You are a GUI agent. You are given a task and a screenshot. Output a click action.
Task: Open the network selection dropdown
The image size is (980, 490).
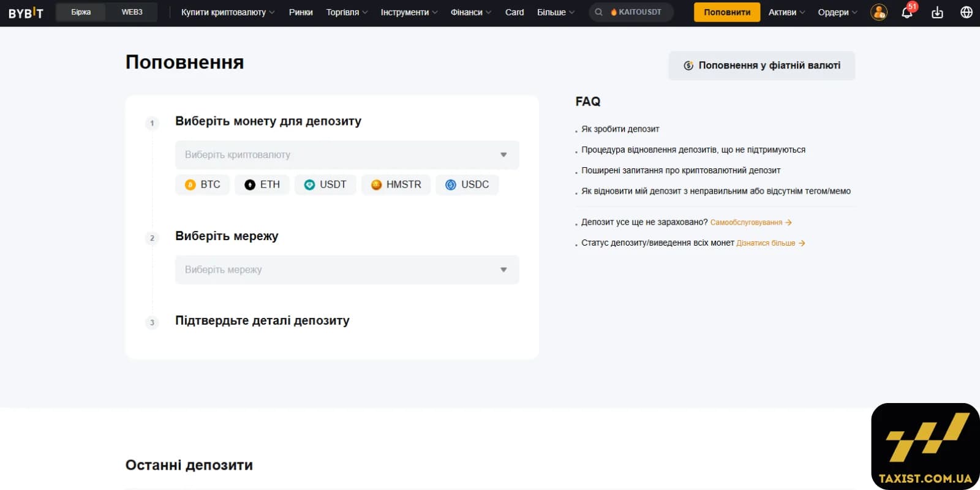[x=347, y=269]
